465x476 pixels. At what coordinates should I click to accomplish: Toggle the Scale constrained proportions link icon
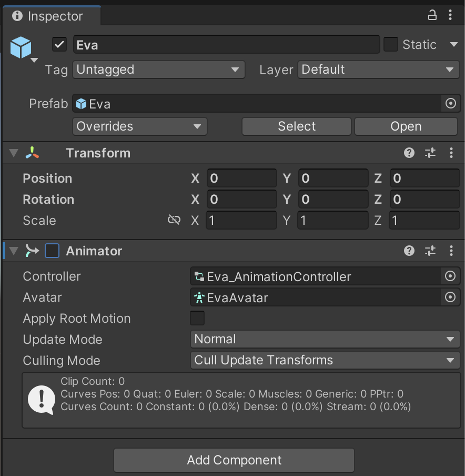coord(174,220)
